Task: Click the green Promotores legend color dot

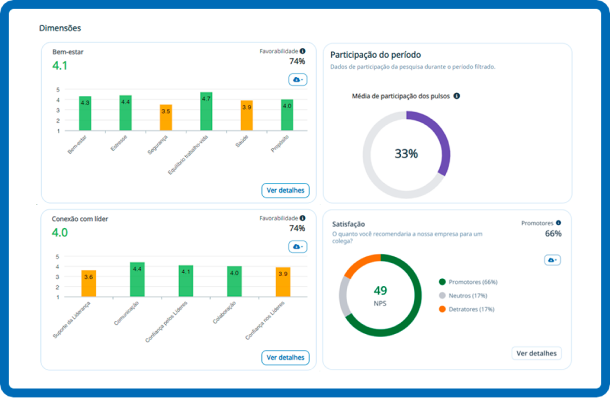Action: click(442, 282)
